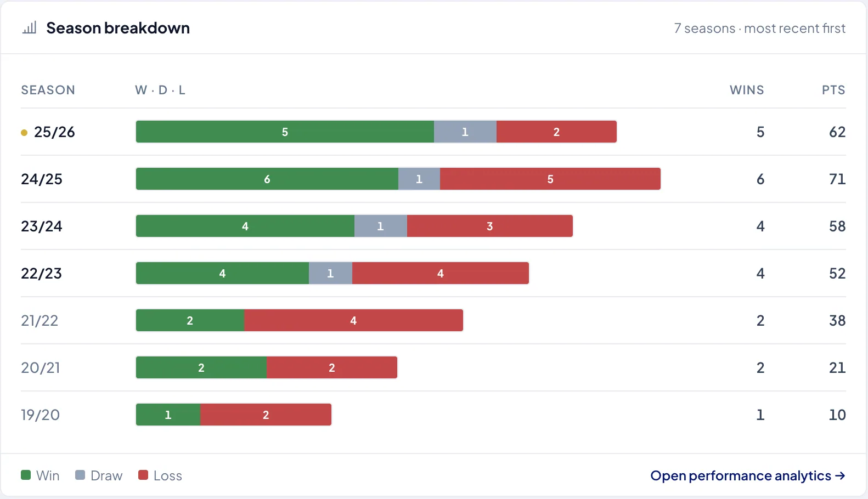Click the Season breakdown heading

pos(118,28)
